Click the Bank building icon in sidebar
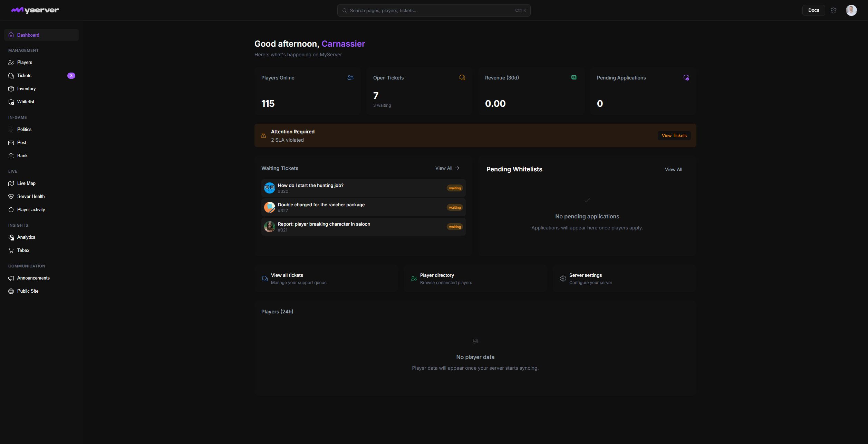Screen dimensions: 868x444 coord(11,156)
